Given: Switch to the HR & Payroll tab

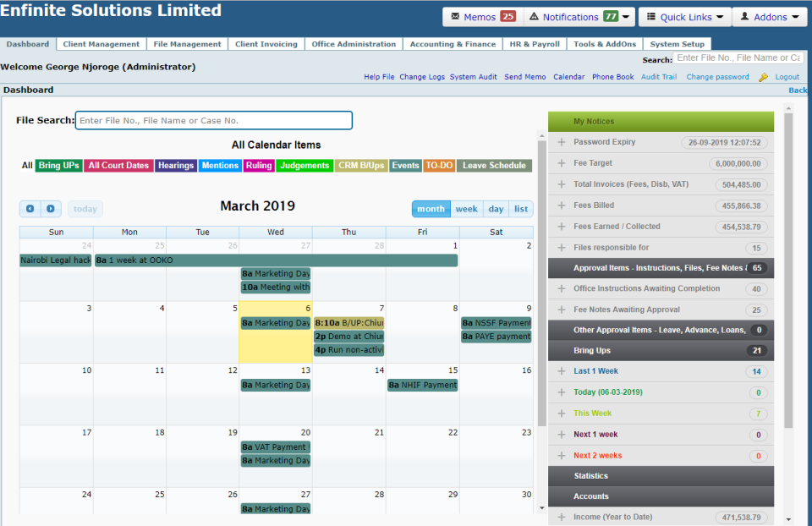Looking at the screenshot, I should 534,43.
